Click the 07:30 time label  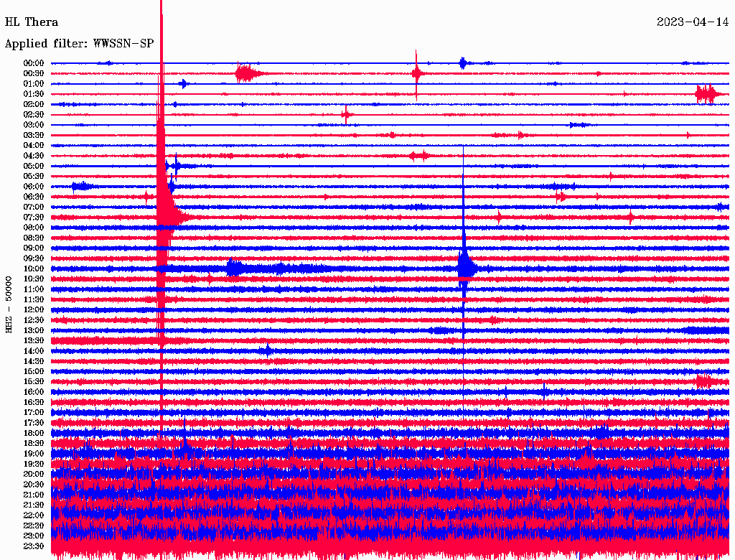click(x=34, y=218)
